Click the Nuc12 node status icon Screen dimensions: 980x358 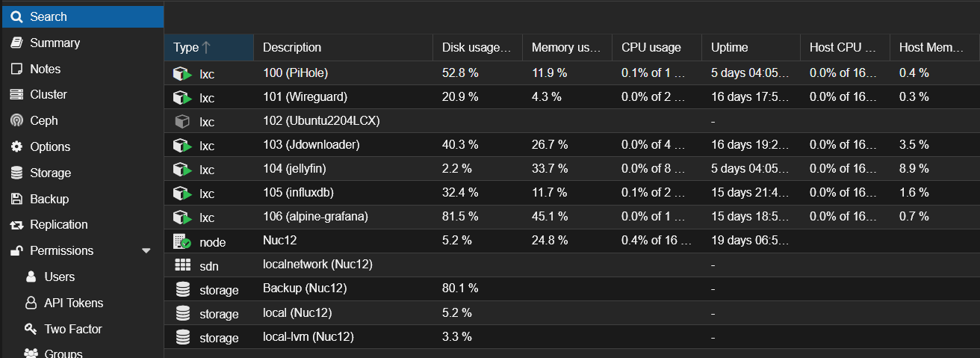tap(182, 241)
